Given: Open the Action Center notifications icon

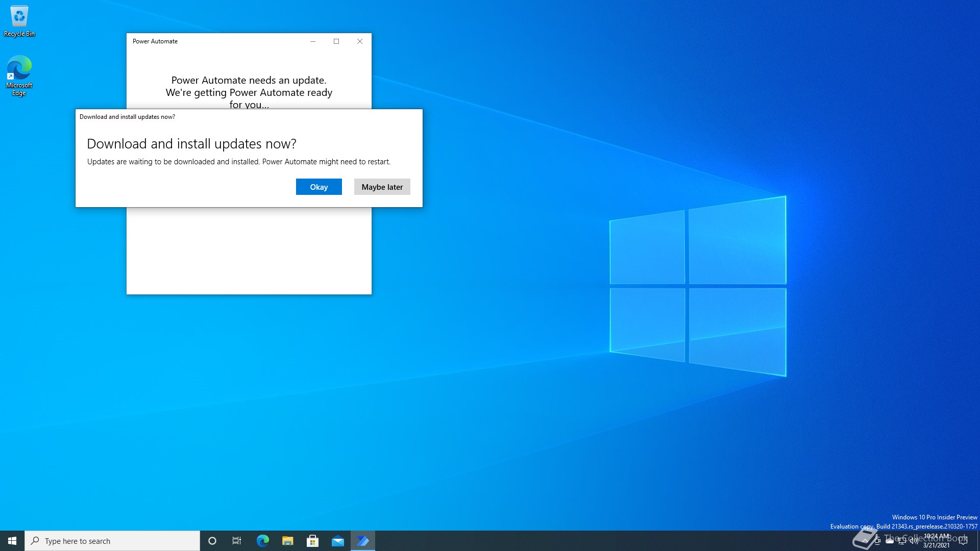Looking at the screenshot, I should click(x=963, y=541).
